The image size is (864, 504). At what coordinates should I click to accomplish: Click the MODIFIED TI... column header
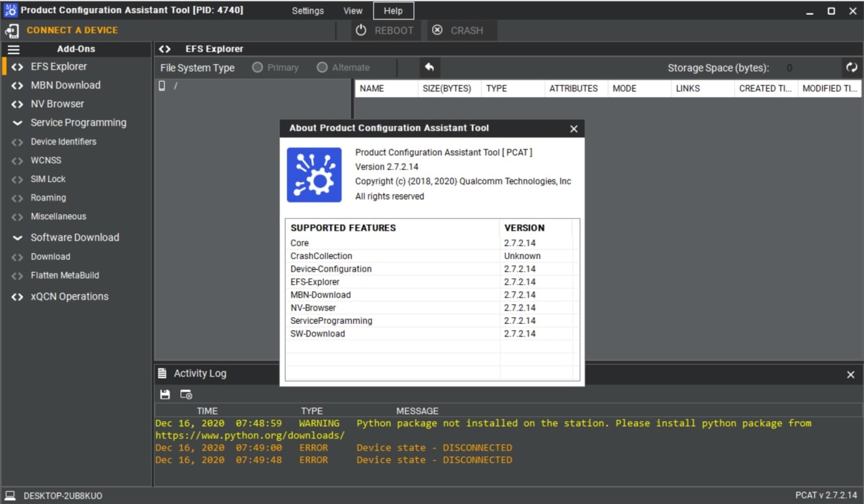pos(830,88)
